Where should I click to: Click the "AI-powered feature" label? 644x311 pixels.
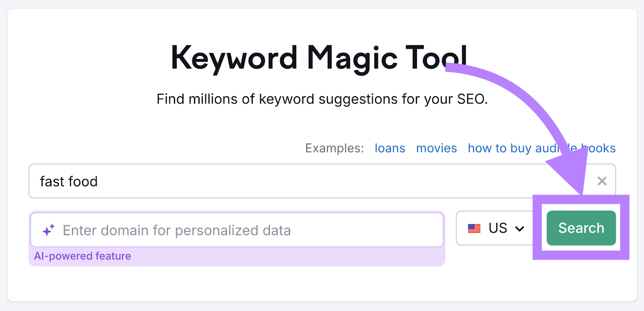click(x=83, y=256)
